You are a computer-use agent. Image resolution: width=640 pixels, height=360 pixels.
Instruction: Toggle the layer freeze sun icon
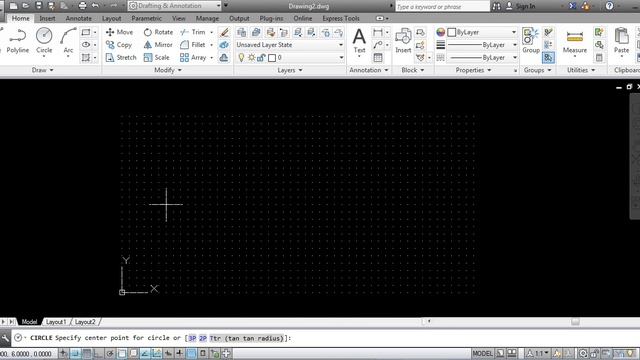[x=251, y=58]
